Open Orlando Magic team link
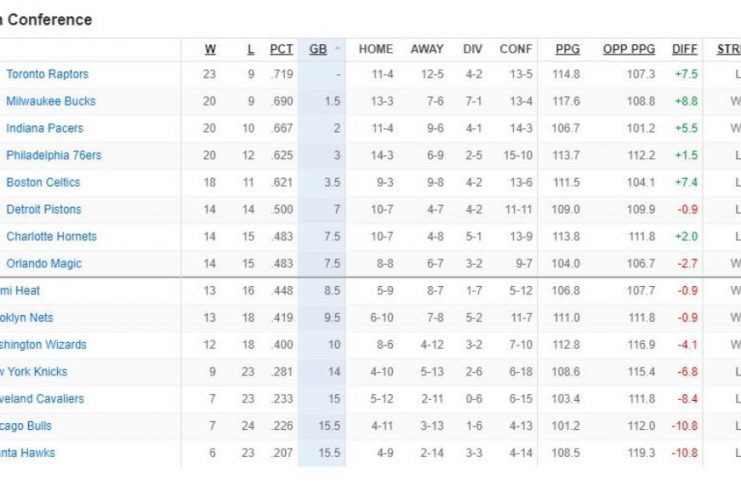The image size is (741, 486). (44, 263)
